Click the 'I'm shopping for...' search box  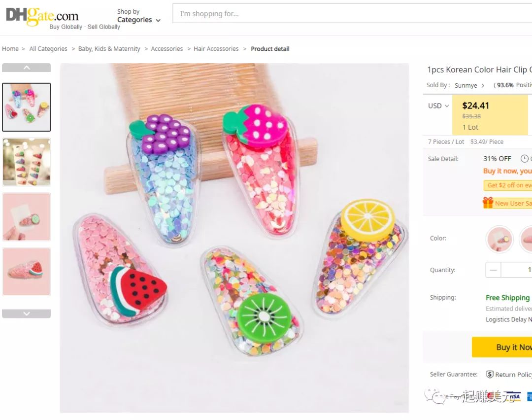point(345,14)
